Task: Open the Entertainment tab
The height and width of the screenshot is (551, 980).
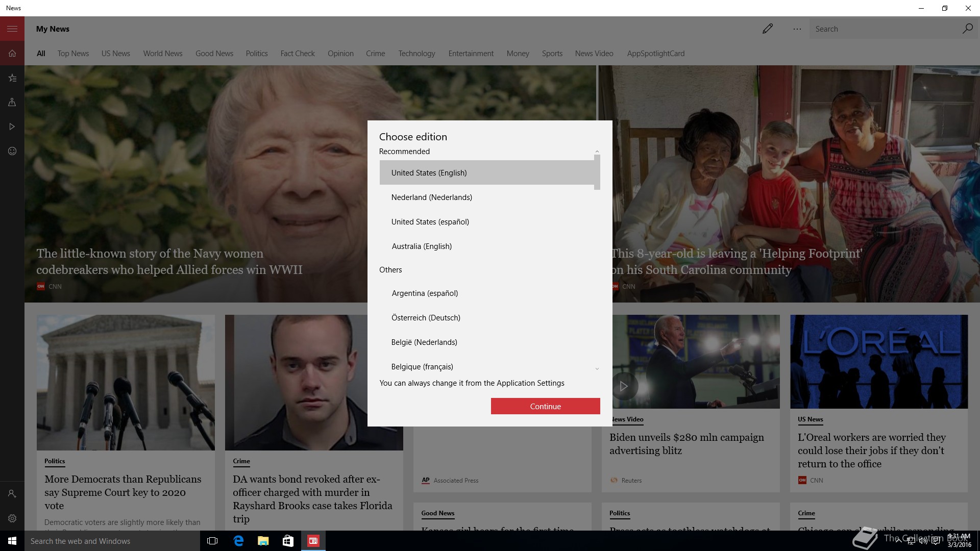Action: point(471,54)
